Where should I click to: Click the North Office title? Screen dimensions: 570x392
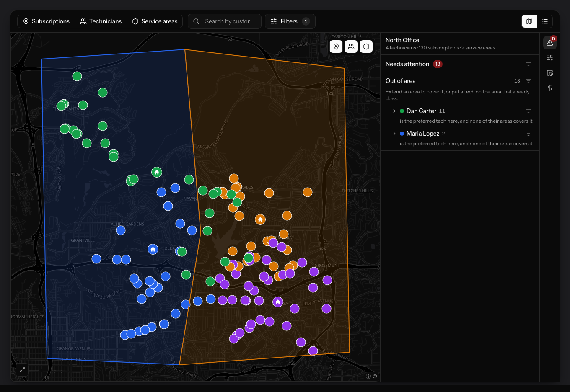pyautogui.click(x=402, y=40)
